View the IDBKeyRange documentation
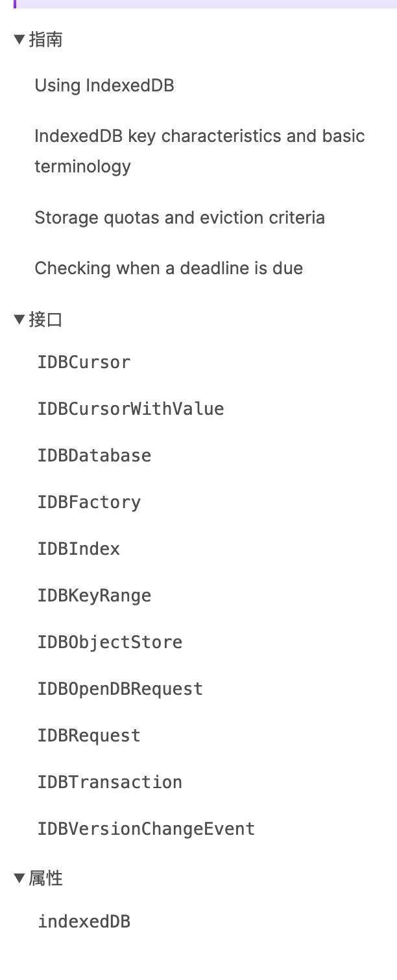This screenshot has height=980, width=397. (94, 596)
